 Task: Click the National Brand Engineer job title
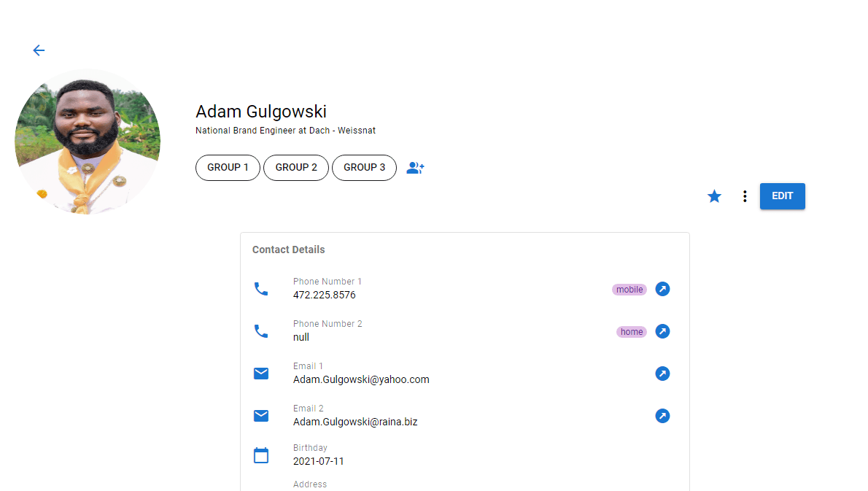[286, 131]
